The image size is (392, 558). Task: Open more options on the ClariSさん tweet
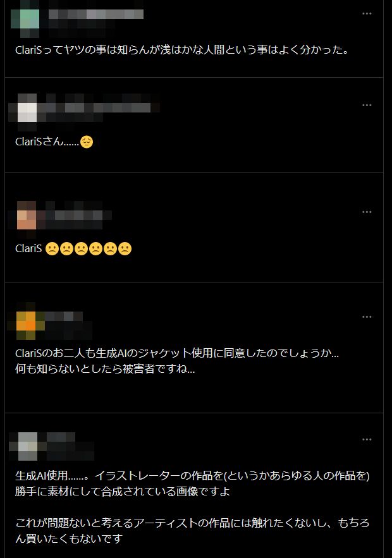pyautogui.click(x=367, y=105)
